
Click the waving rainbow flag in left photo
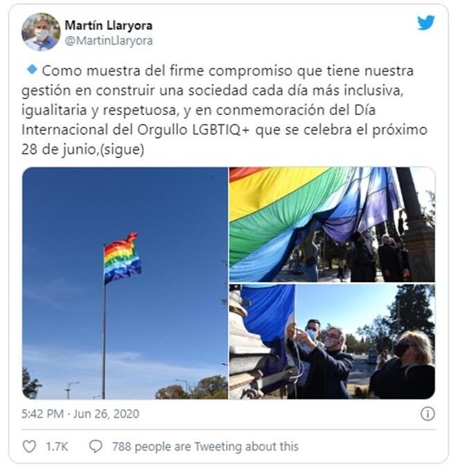click(122, 258)
